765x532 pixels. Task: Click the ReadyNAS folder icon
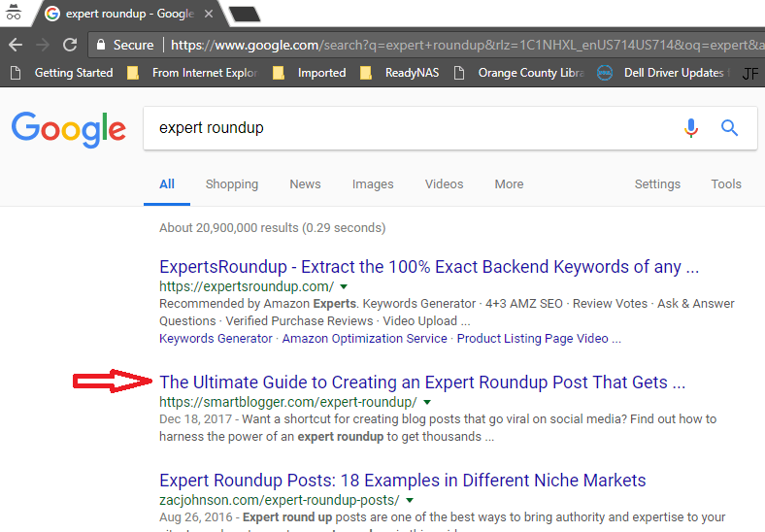[x=366, y=73]
